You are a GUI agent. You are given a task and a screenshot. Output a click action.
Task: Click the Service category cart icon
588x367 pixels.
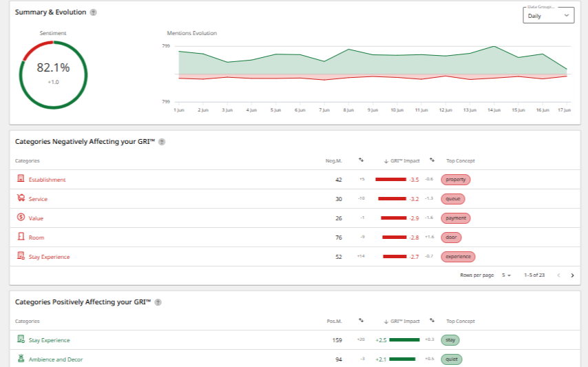(21, 198)
